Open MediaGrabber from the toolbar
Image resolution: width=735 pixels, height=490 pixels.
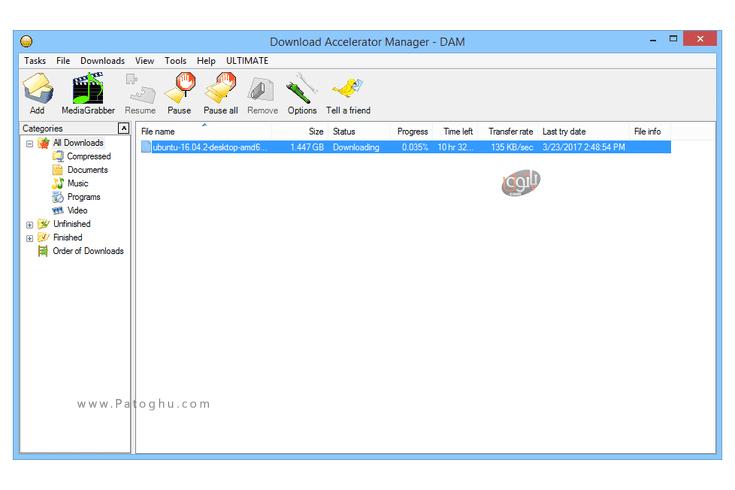coord(88,94)
